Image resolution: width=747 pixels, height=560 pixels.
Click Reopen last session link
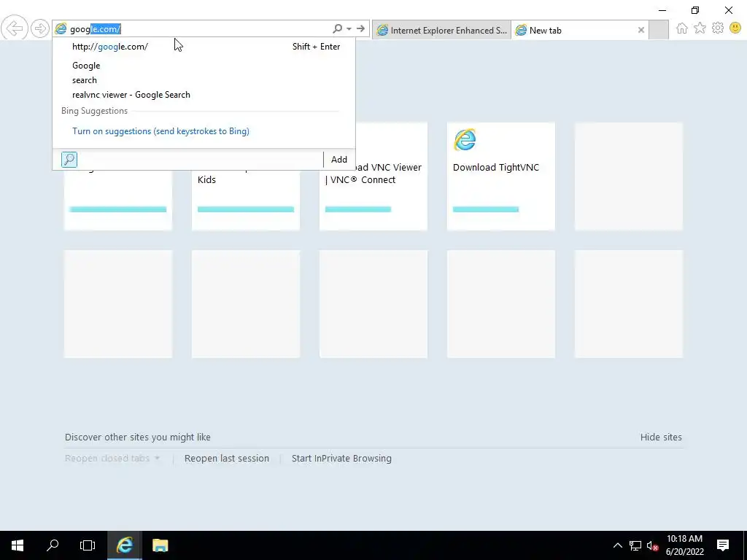tap(227, 458)
